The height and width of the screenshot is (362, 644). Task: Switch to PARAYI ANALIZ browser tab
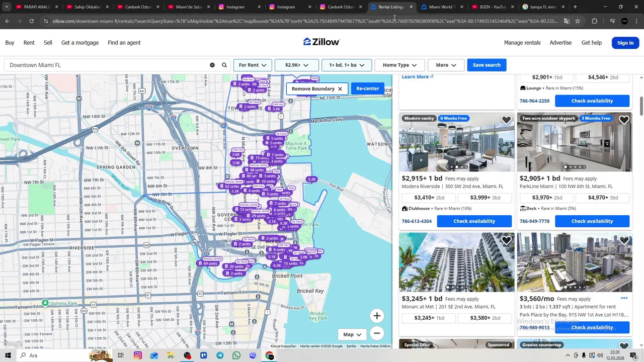point(37,7)
